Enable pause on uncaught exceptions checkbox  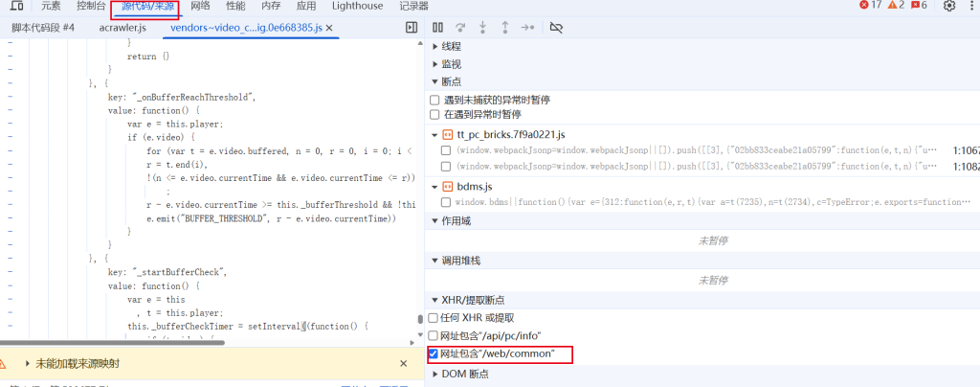point(435,100)
